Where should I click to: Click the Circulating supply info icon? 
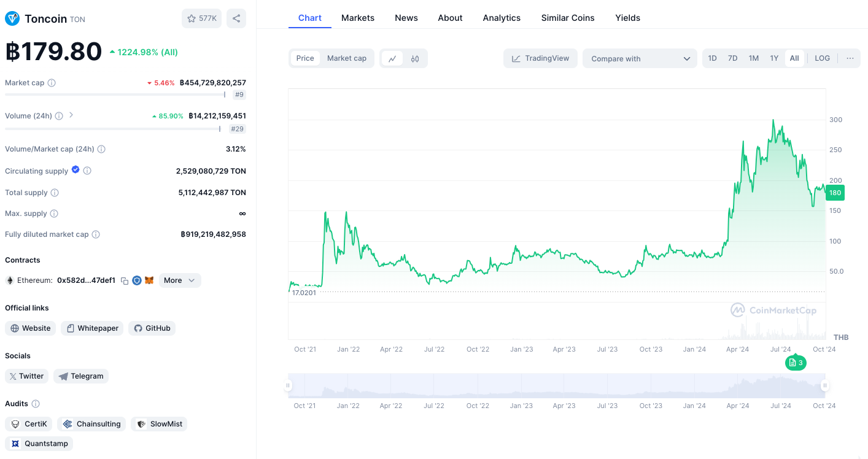click(x=87, y=171)
